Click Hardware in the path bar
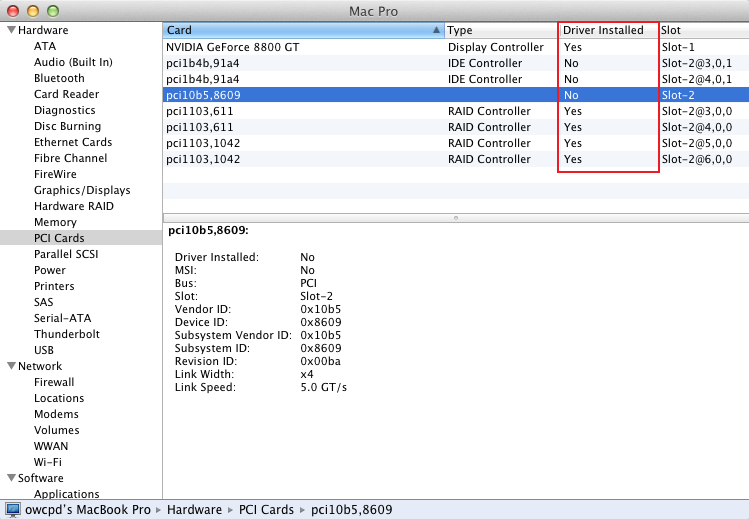Image resolution: width=749 pixels, height=519 pixels. pyautogui.click(x=194, y=510)
